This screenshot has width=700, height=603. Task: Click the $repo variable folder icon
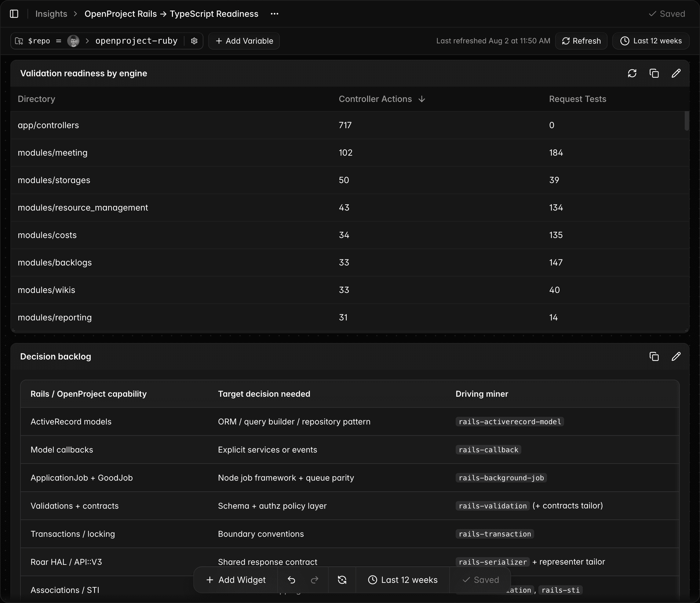19,41
